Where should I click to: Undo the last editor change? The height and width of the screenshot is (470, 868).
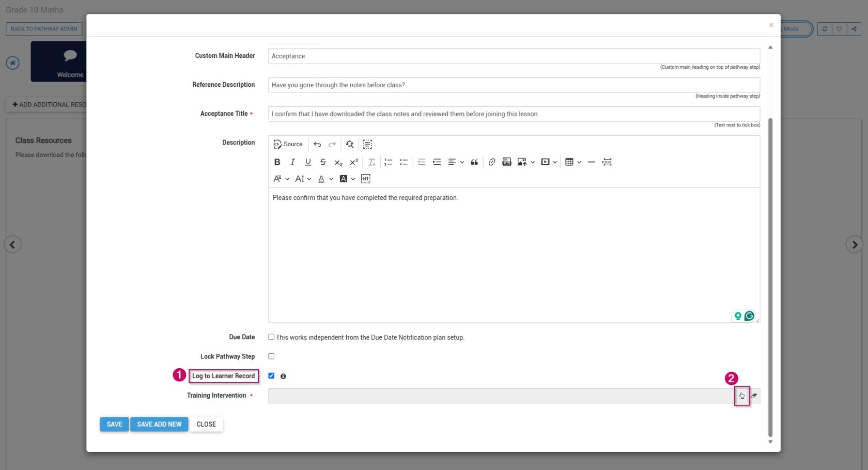pos(317,144)
